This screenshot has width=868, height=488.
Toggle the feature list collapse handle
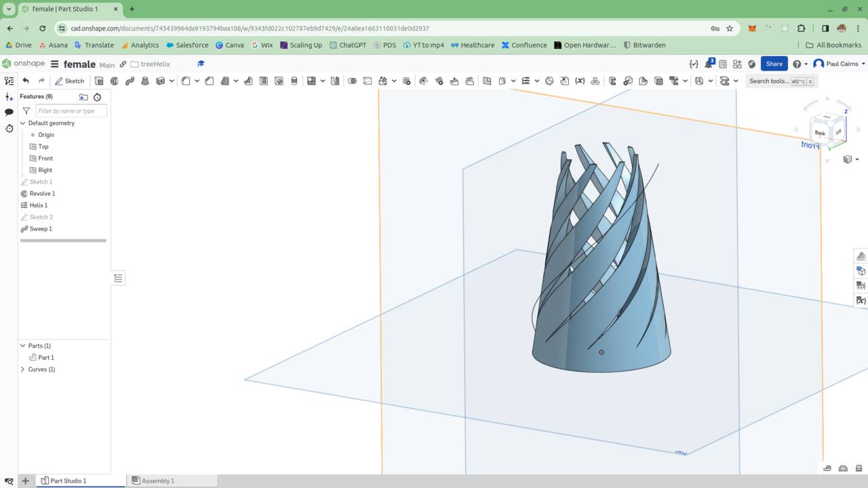[118, 278]
